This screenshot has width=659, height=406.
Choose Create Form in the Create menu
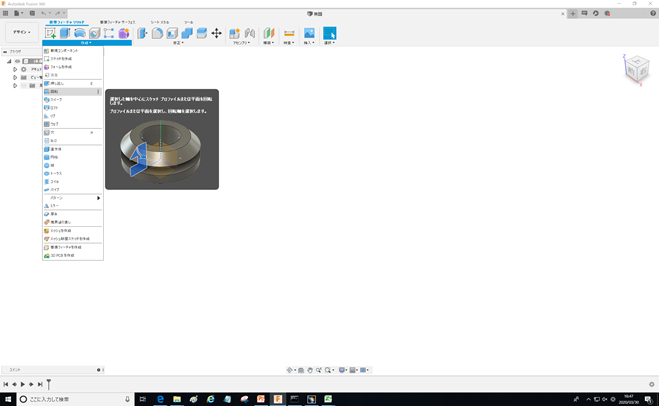pos(73,67)
